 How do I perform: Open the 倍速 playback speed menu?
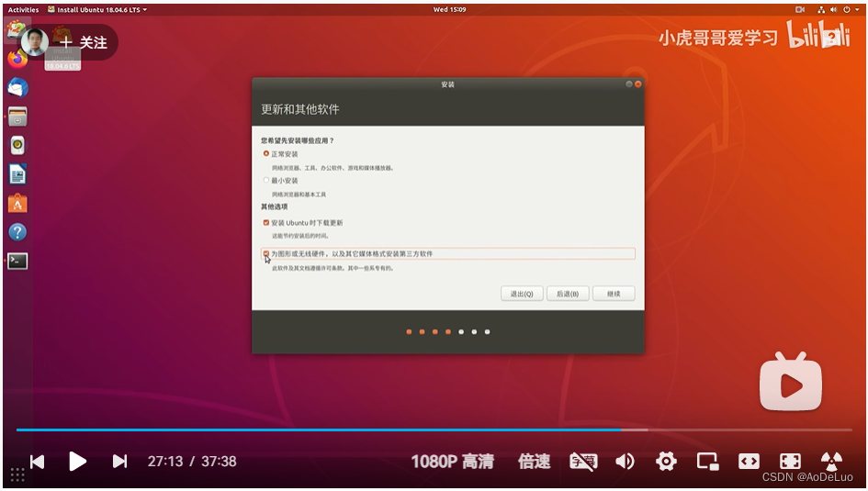click(x=535, y=461)
